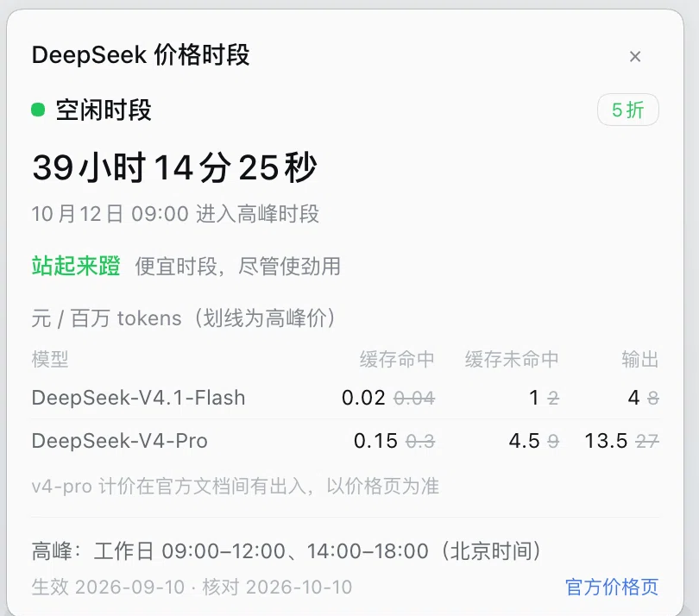
Task: Click the countdown 39 小时 14 分 25 秒
Action: point(174,167)
